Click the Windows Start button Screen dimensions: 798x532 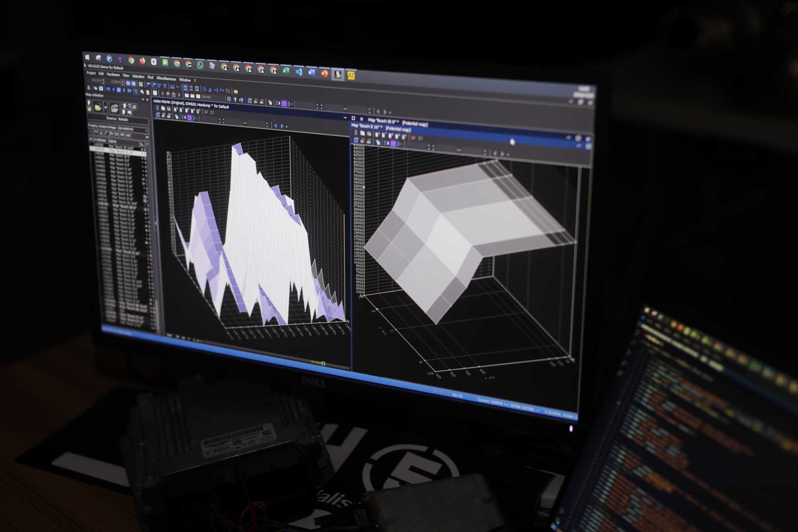pyautogui.click(x=87, y=57)
